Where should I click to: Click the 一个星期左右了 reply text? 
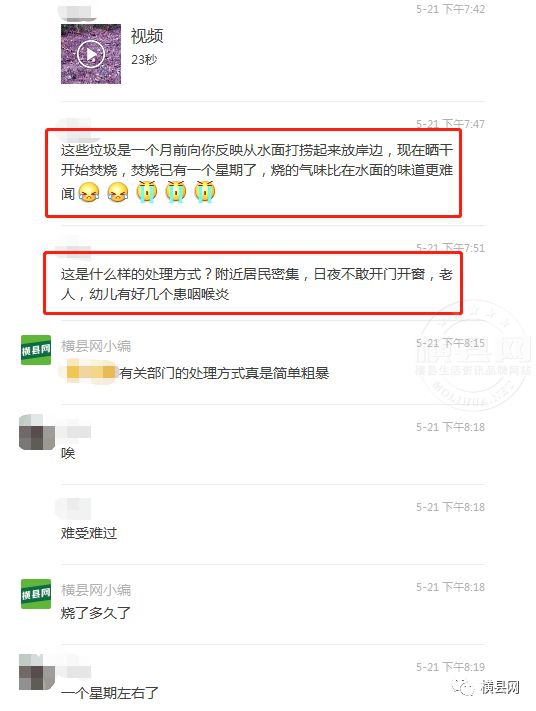click(x=110, y=692)
